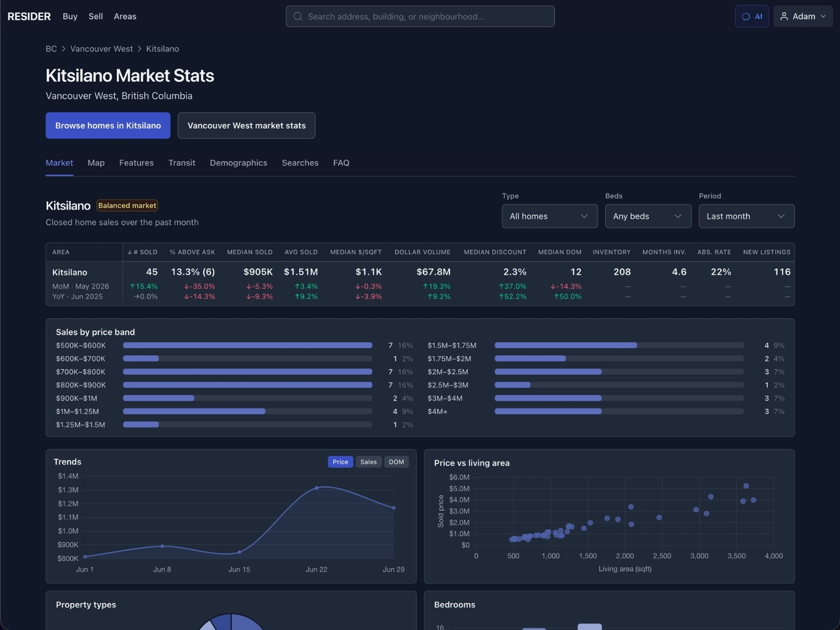
Task: Click the Kitsilano area row name
Action: (x=70, y=272)
